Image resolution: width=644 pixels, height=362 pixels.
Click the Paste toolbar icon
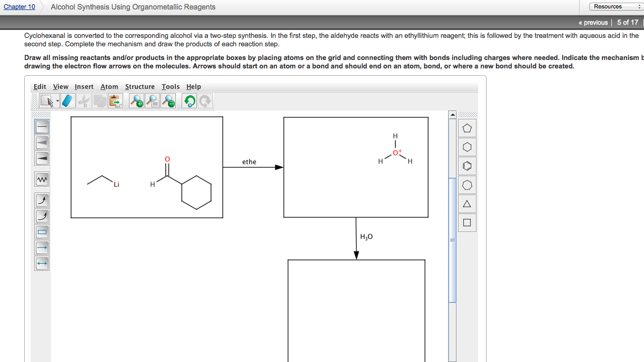[115, 100]
